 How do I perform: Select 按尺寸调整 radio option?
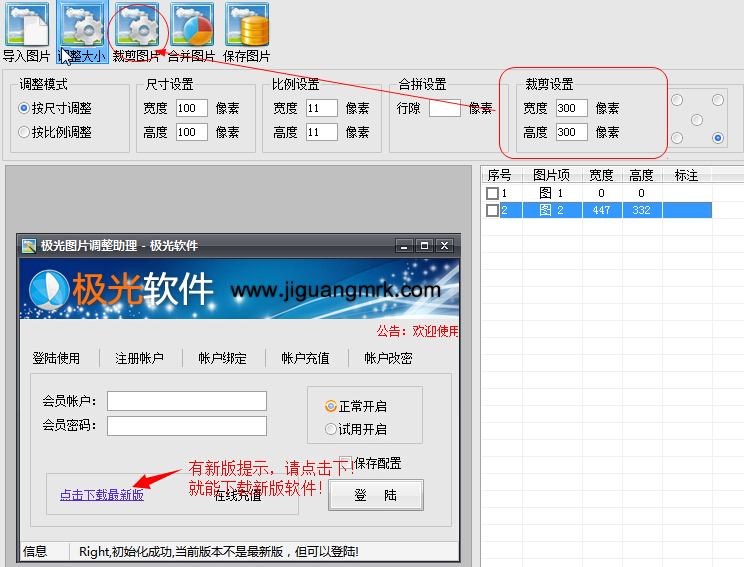point(55,108)
